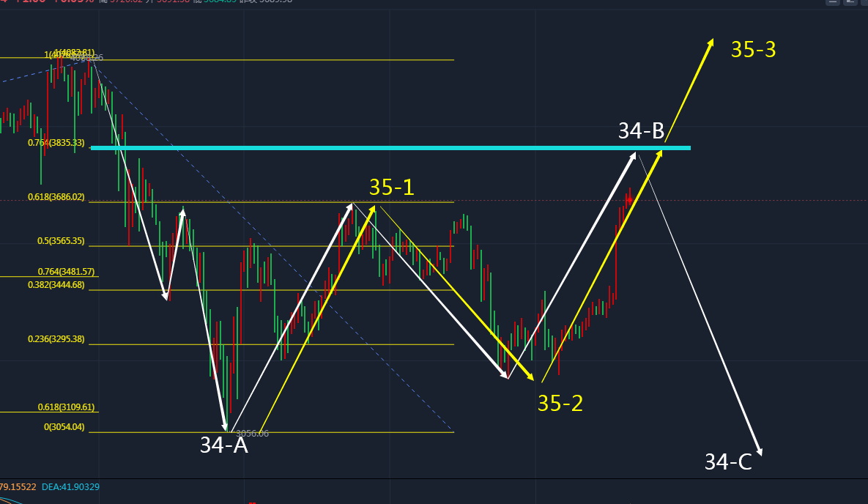
Task: Select the red crosshair marker on latest candle
Action: click(628, 199)
